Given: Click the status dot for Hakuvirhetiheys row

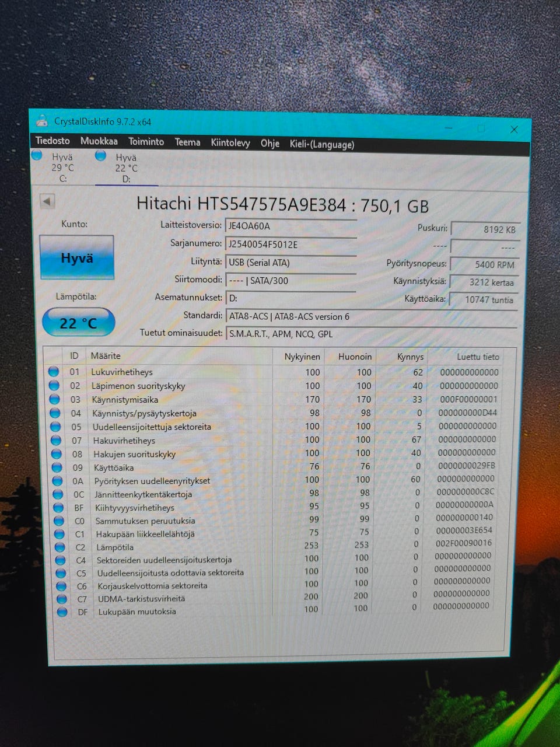Looking at the screenshot, I should pos(56,440).
